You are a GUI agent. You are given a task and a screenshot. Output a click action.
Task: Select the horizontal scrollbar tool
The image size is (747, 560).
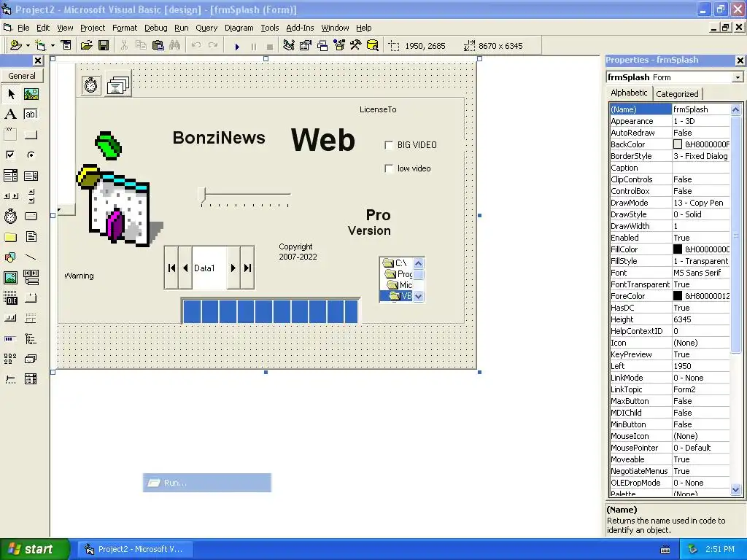(10, 195)
